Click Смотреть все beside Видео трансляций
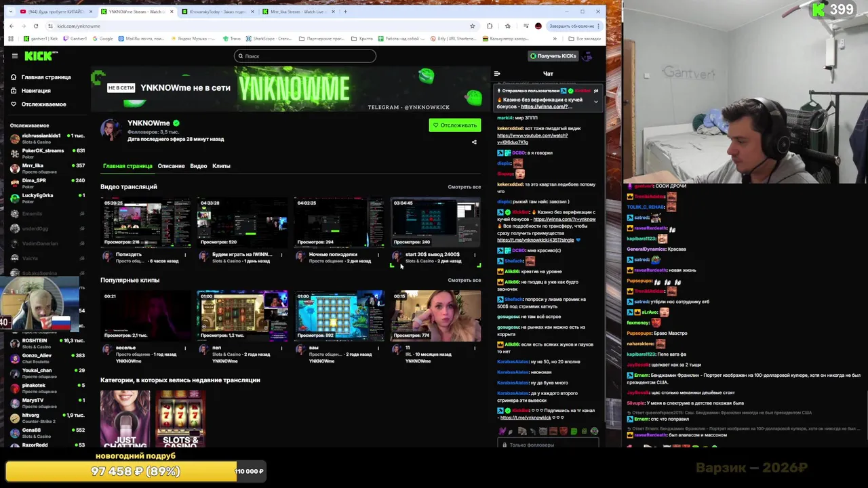 point(464,187)
